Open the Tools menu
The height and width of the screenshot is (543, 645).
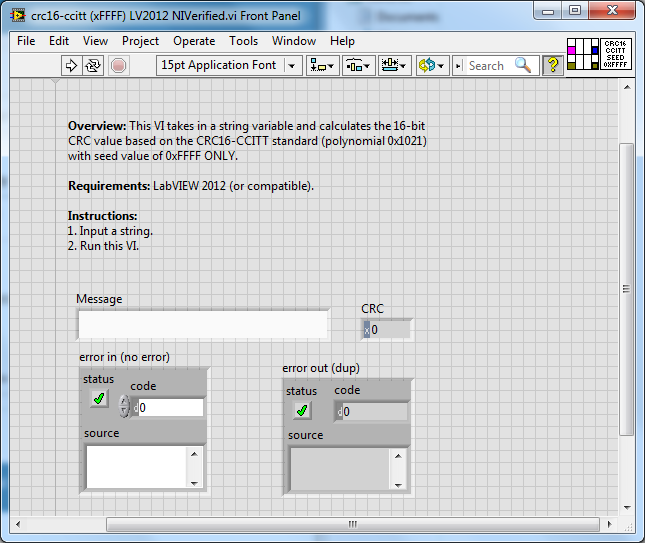(x=244, y=41)
